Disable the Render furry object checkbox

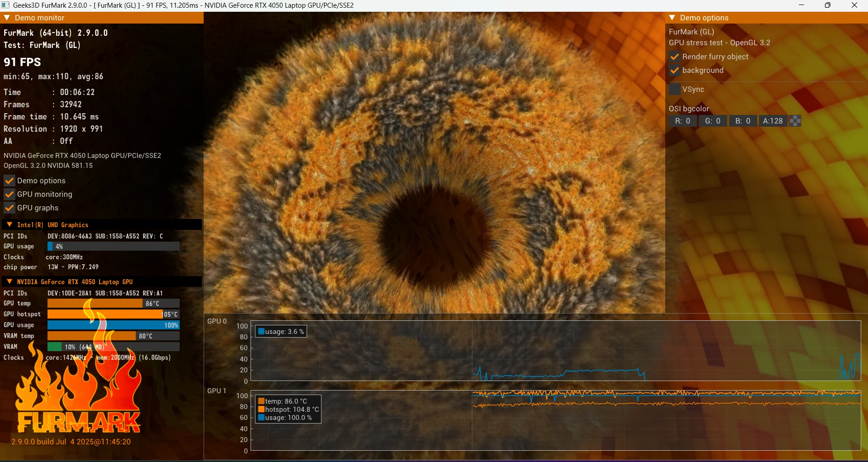tap(675, 57)
